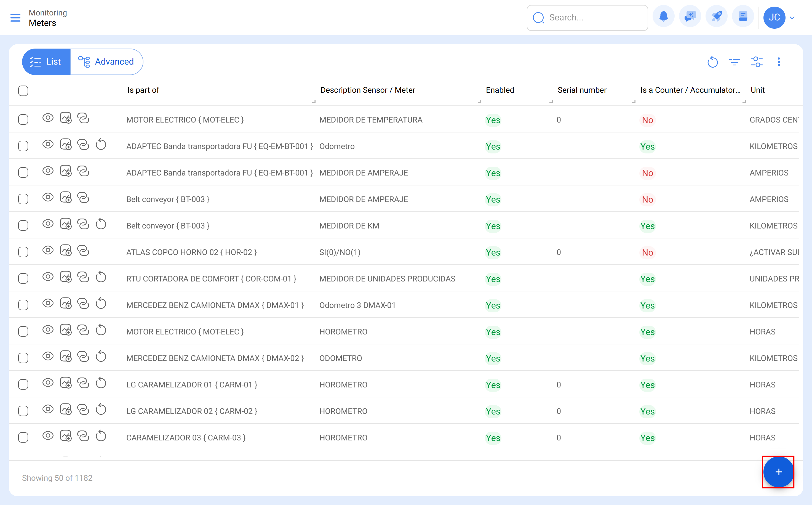Open documentation via the book icon
This screenshot has height=505, width=812.
pos(743,16)
